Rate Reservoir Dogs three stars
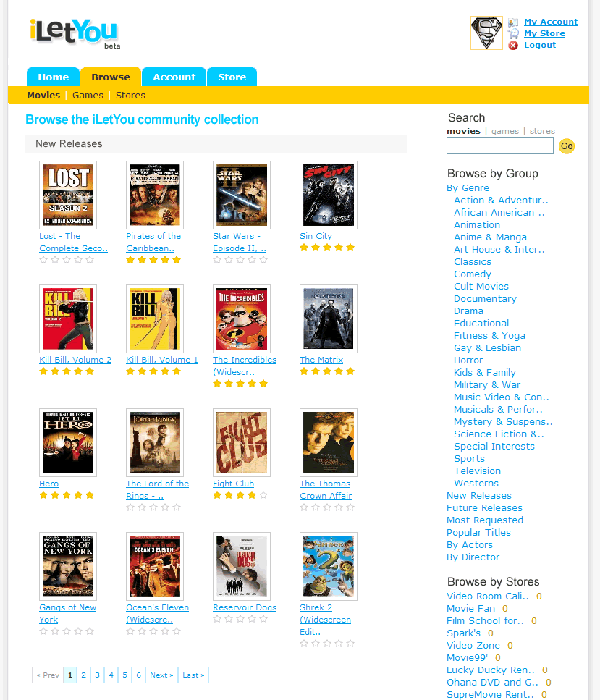Screen dimensions: 600x700 click(x=240, y=619)
